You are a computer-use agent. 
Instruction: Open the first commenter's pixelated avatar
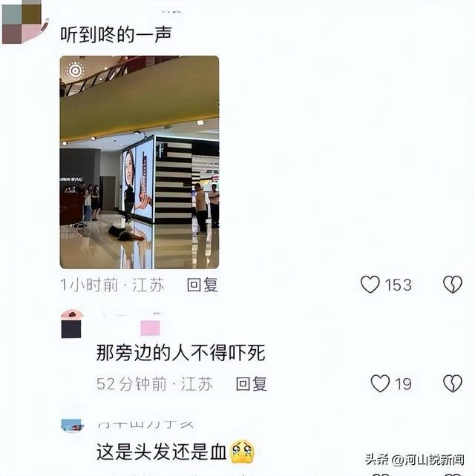click(25, 22)
